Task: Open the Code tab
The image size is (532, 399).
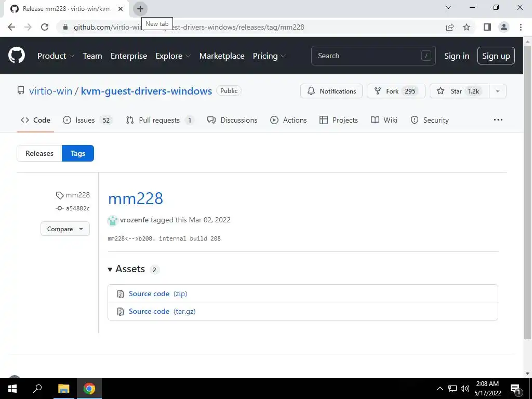Action: (35, 120)
